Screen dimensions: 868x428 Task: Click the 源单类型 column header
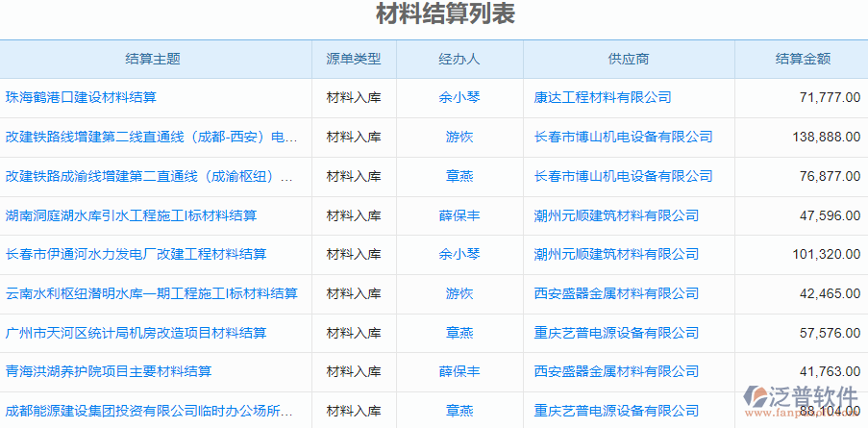click(354, 60)
